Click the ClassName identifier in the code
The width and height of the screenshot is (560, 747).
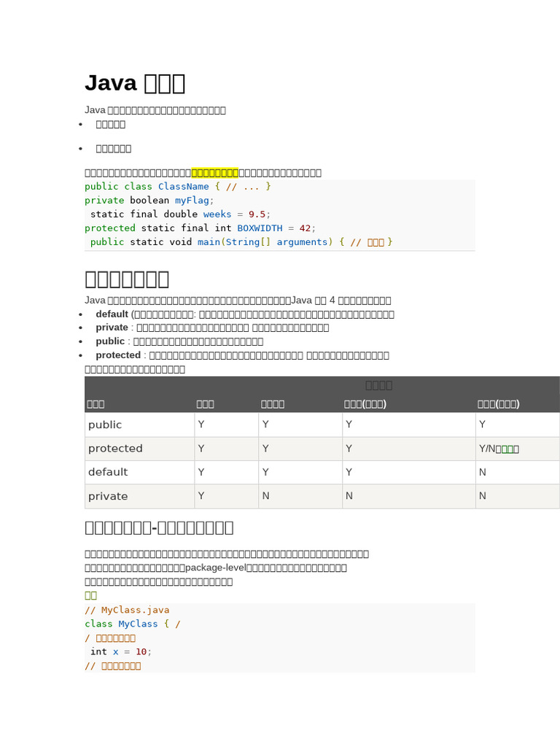click(183, 186)
